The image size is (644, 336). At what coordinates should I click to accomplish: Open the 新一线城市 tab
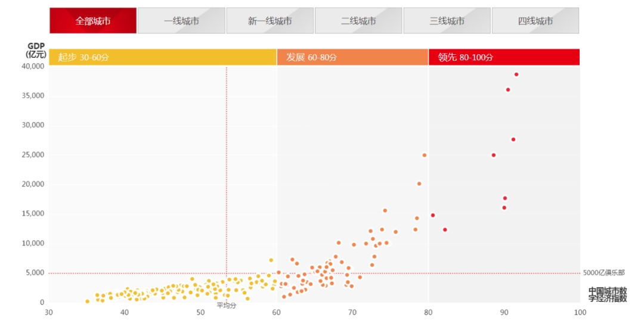(x=270, y=21)
